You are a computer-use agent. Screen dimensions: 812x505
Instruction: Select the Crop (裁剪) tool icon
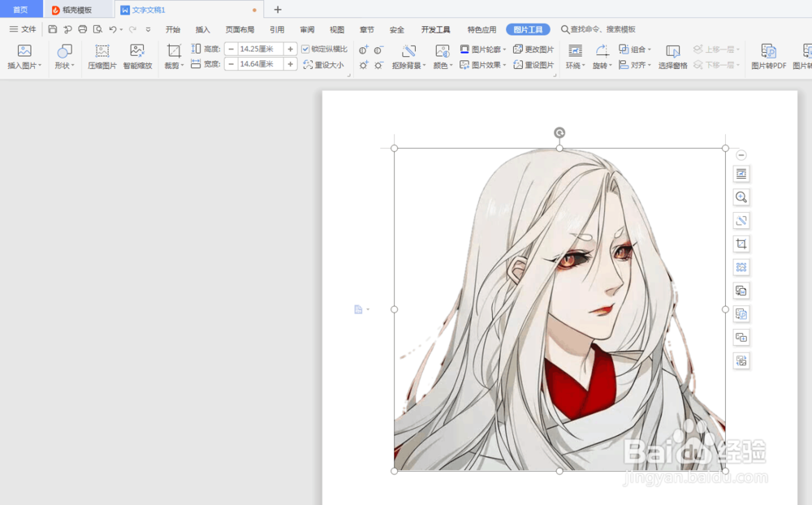(174, 50)
